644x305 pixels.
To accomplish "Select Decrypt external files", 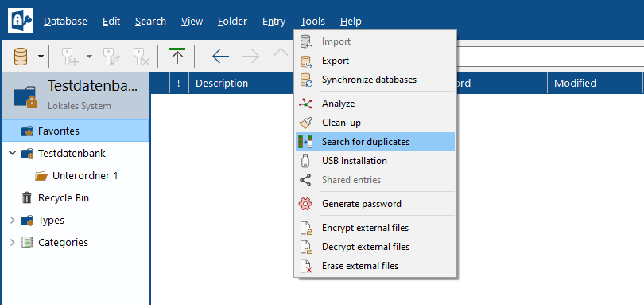I will click(x=375, y=247).
